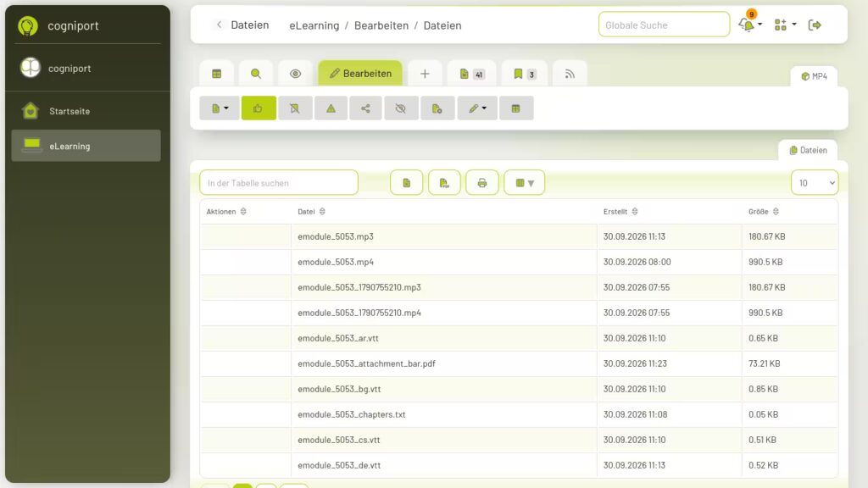Open Startseite in the sidebar
This screenshot has width=868, height=488.
86,111
